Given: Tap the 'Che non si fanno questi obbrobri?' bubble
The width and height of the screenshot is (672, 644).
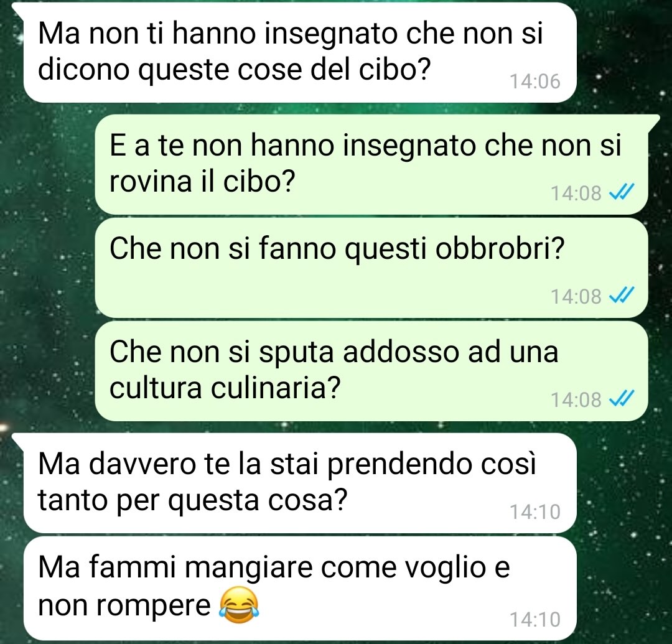Looking at the screenshot, I should click(x=371, y=268).
